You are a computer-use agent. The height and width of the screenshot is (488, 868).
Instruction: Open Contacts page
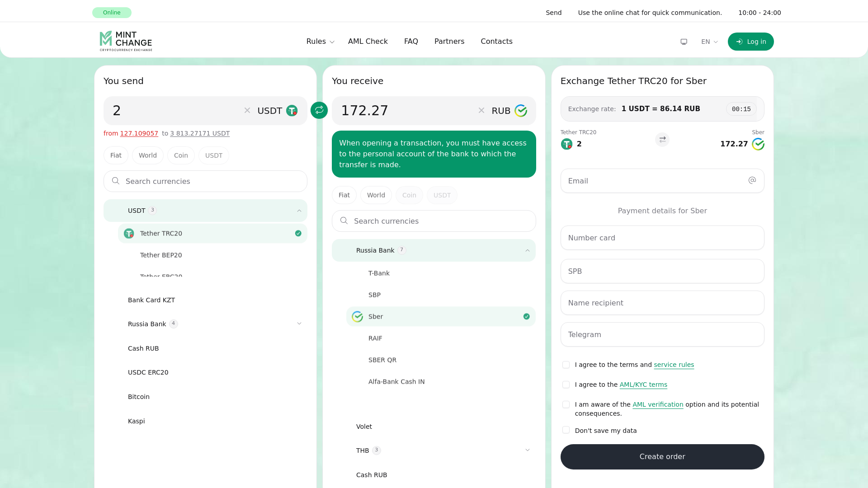496,42
